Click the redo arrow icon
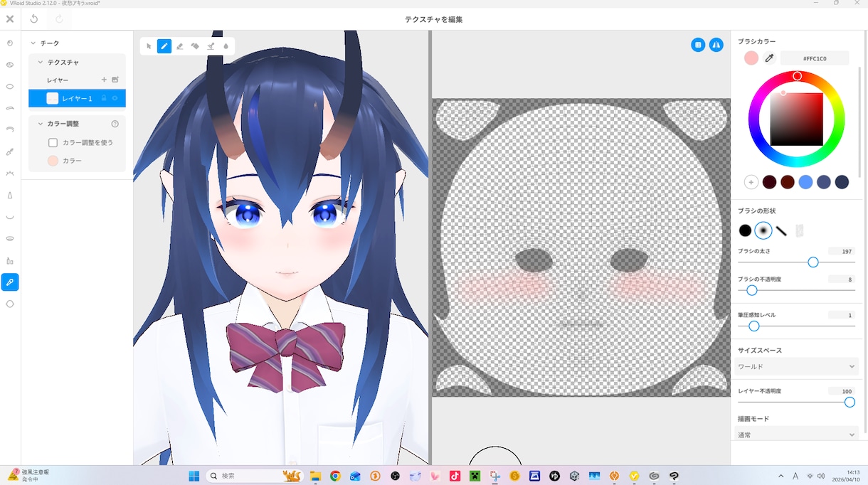Image resolution: width=868 pixels, height=485 pixels. (59, 19)
